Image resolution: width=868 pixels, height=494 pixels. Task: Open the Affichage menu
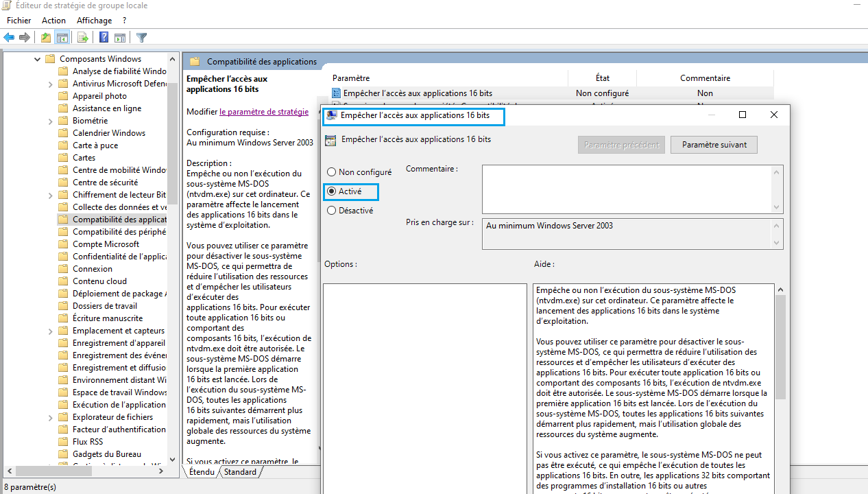point(94,20)
